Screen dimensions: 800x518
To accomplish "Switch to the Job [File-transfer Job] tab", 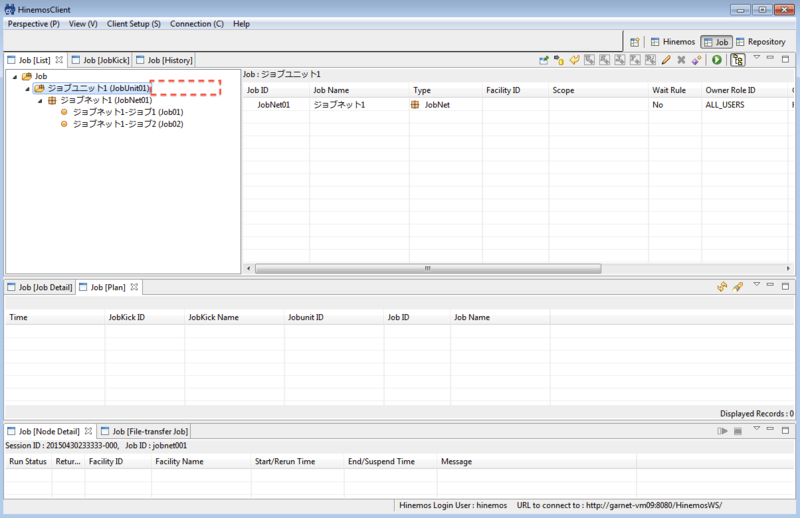I will 144,431.
